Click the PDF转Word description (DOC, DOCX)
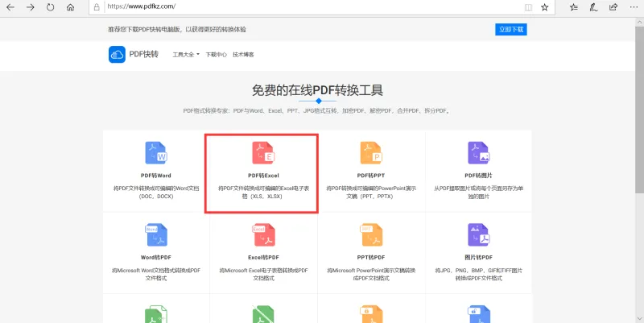This screenshot has height=323, width=644. click(156, 193)
